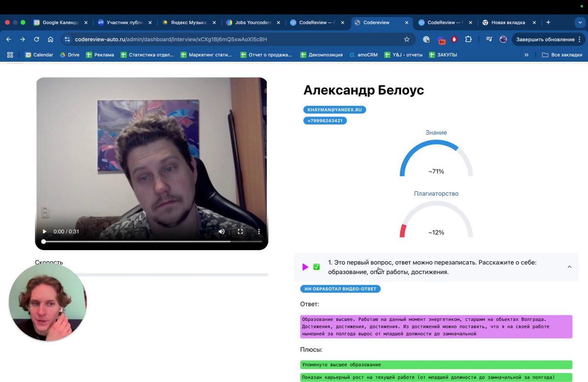Play the candidate's video answer
The height and width of the screenshot is (382, 588).
pos(44,232)
